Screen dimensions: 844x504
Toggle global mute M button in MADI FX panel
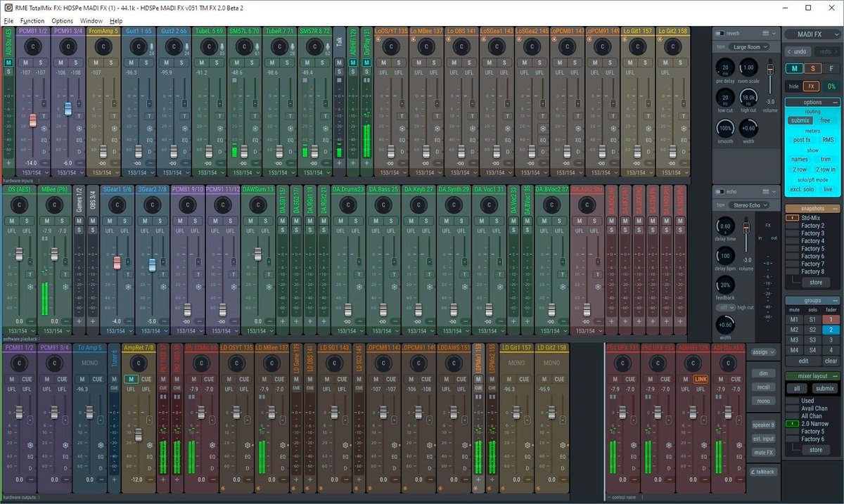coord(794,68)
